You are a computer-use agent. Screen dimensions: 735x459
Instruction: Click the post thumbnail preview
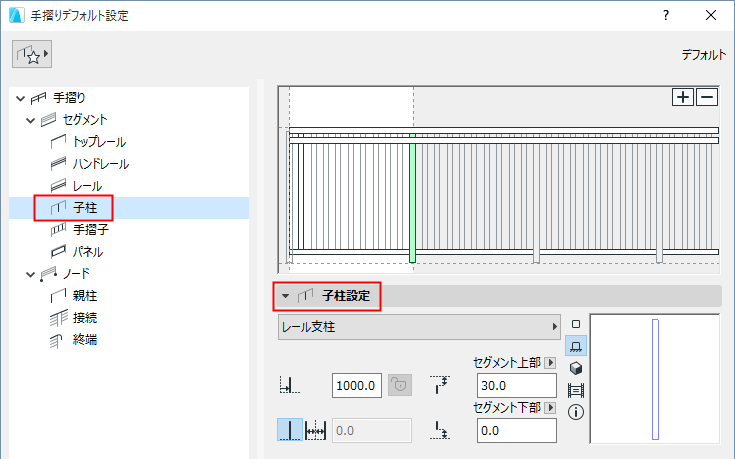point(655,379)
